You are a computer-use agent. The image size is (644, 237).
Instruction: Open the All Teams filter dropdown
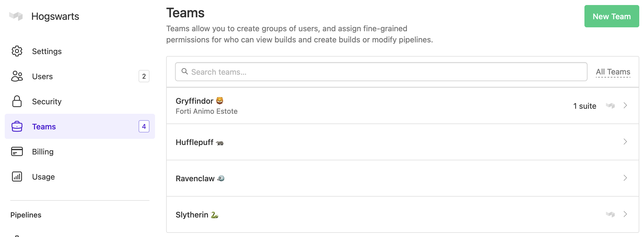coord(613,72)
